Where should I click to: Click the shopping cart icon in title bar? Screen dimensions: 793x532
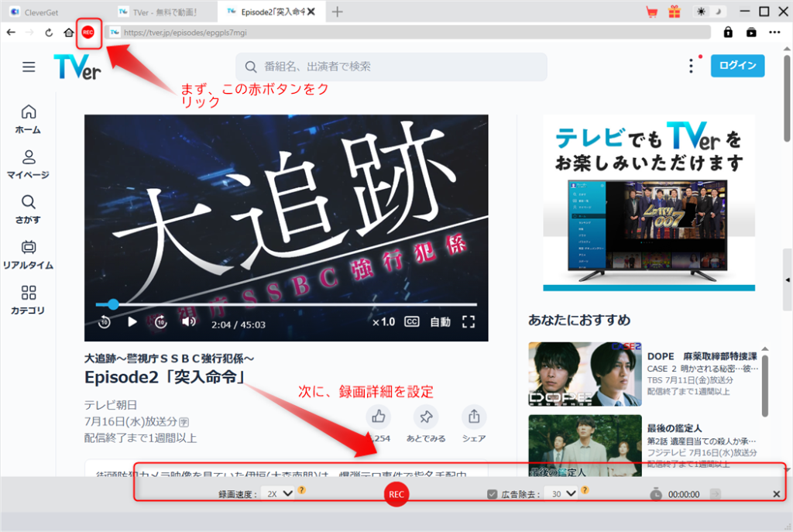[652, 12]
